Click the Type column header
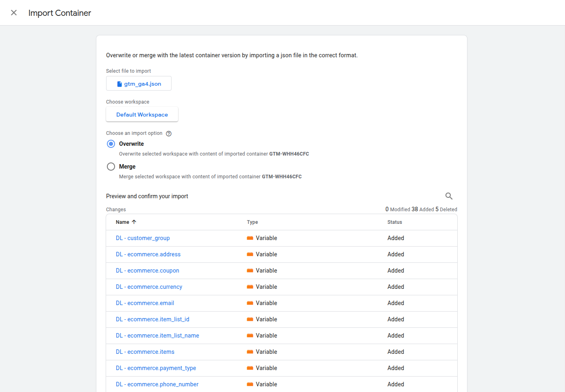This screenshot has height=392, width=565. tap(252, 222)
